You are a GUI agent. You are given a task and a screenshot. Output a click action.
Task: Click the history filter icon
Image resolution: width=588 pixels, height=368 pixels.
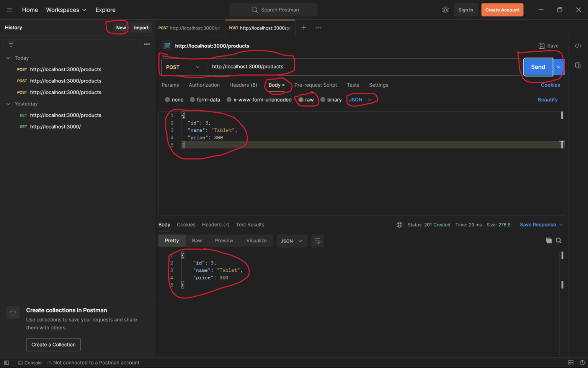pos(11,44)
